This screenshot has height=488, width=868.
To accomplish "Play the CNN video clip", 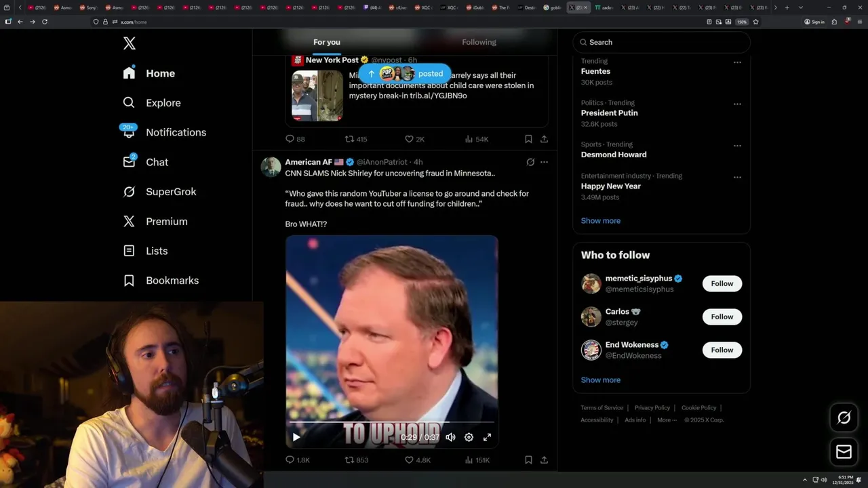I will click(296, 437).
